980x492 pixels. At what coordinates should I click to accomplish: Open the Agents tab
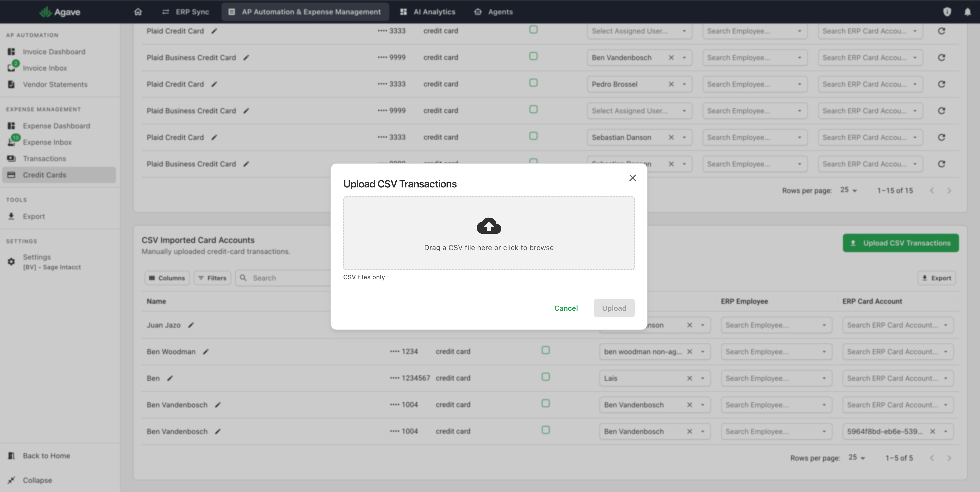pos(493,12)
